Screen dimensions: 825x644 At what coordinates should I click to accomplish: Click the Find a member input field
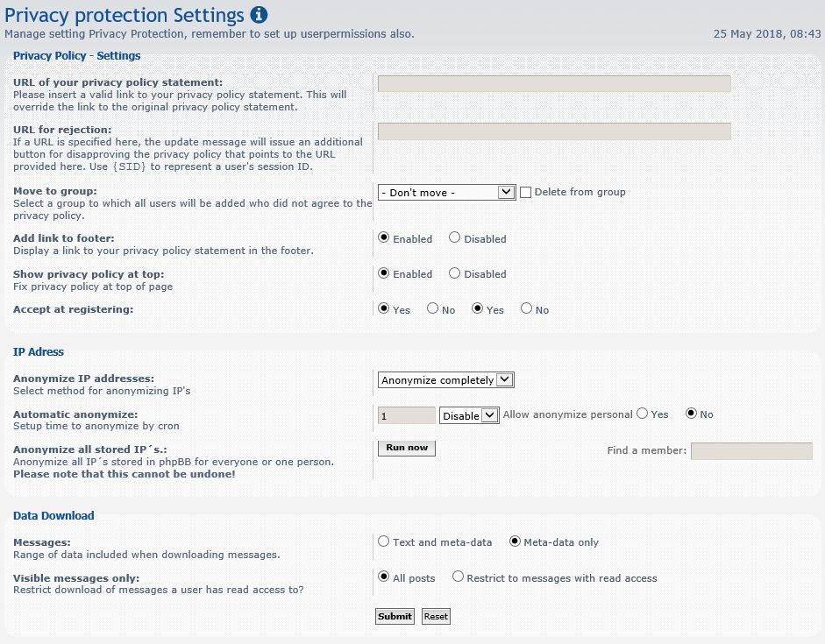(751, 451)
